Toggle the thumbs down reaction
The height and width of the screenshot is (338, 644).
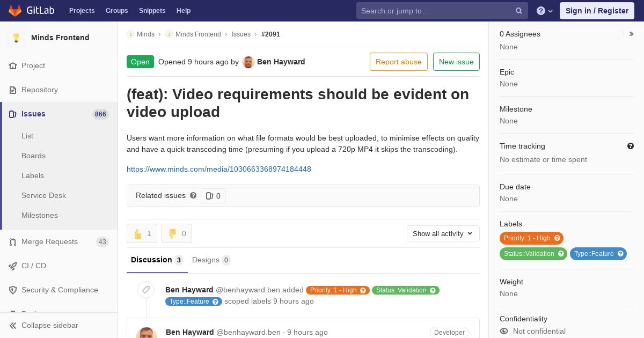tap(177, 233)
